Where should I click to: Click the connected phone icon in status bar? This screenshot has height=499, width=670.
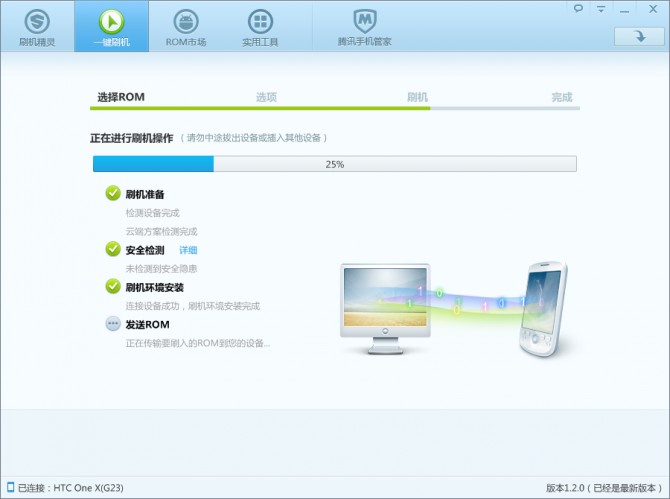10,487
